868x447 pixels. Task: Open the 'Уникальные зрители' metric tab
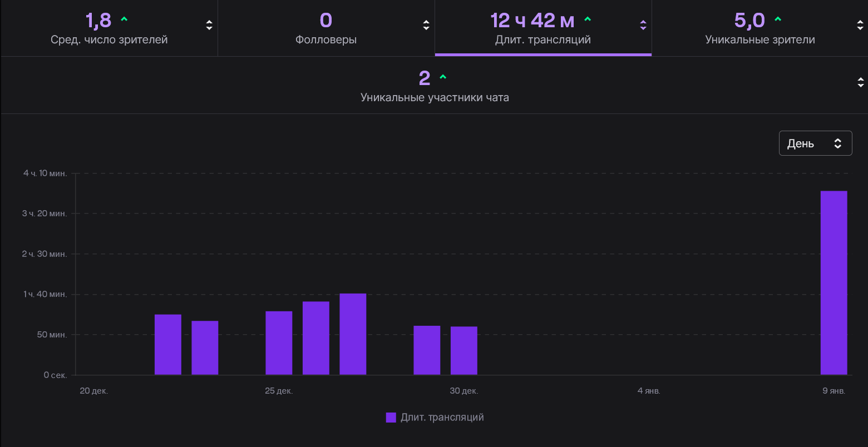760,28
